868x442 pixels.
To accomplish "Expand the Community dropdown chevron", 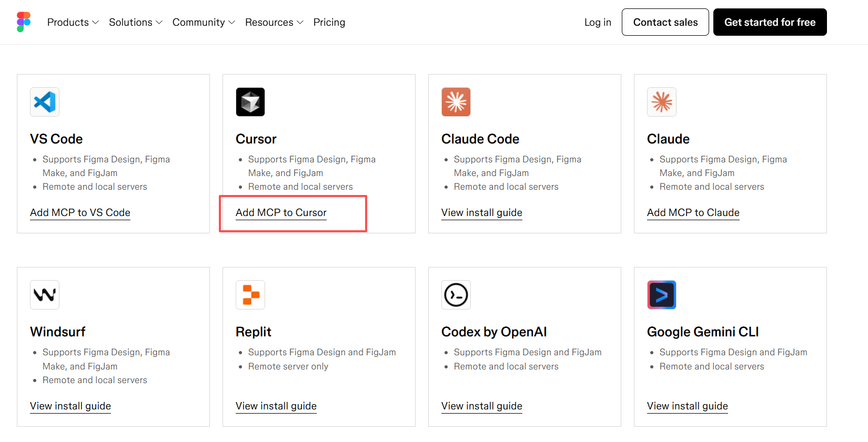I will point(231,23).
